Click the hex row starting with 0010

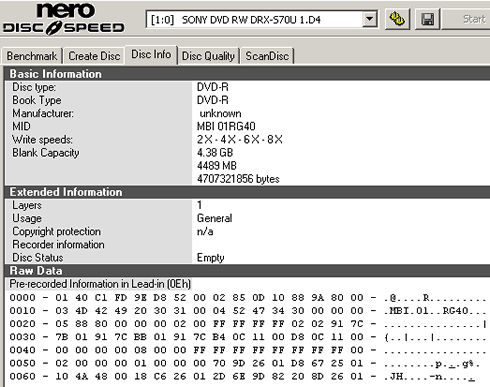247,310
